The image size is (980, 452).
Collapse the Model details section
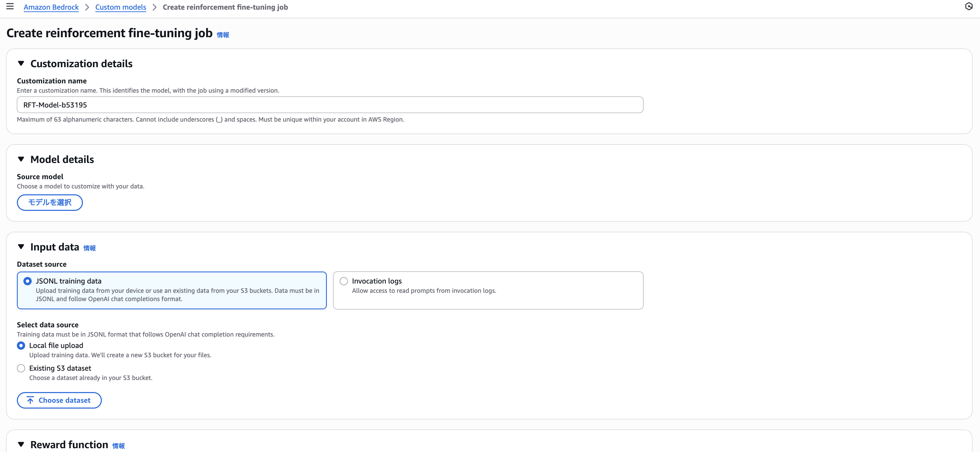[21, 159]
